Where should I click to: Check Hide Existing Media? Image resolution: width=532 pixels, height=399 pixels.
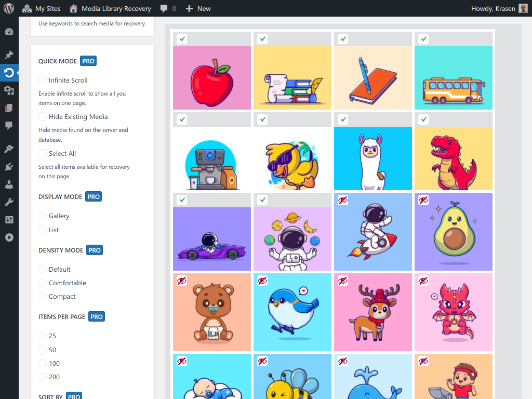[42, 116]
